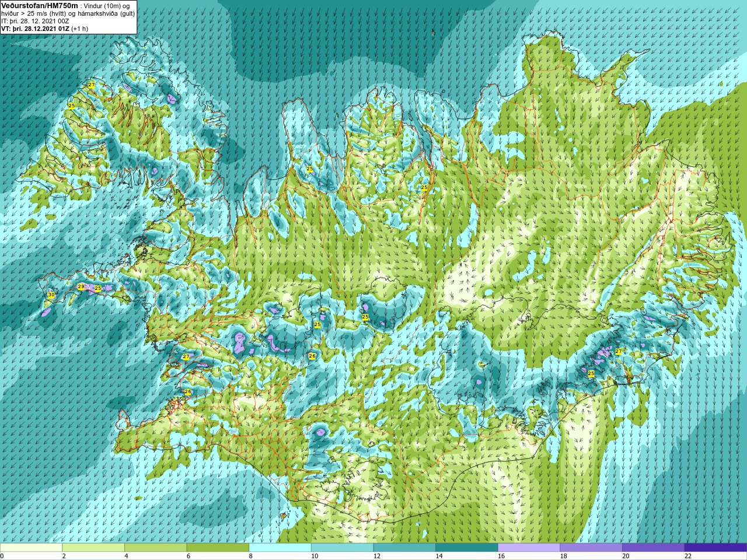The width and height of the screenshot is (747, 560).
Task: Click legend tick number 8
Action: (251, 556)
